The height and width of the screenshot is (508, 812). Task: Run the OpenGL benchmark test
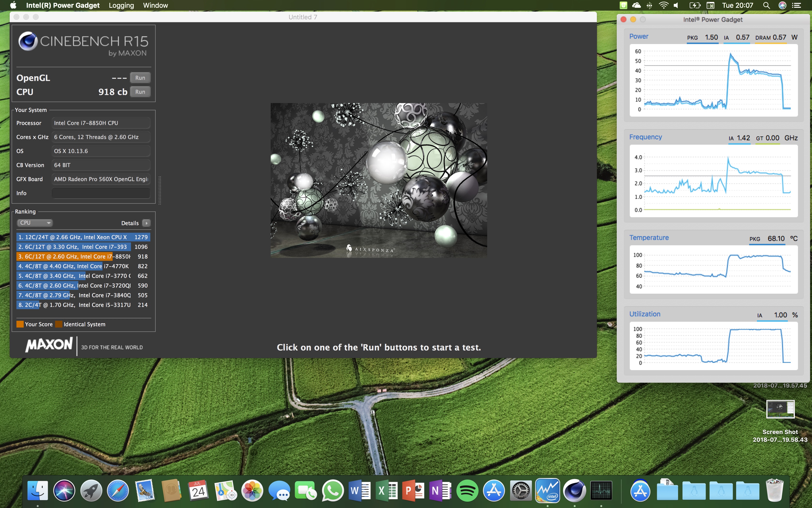click(140, 78)
